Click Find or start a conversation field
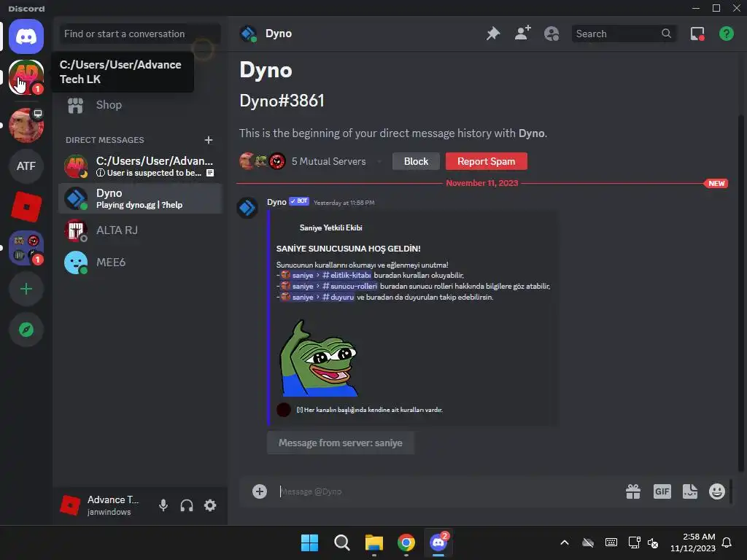The width and height of the screenshot is (747, 560). click(139, 34)
